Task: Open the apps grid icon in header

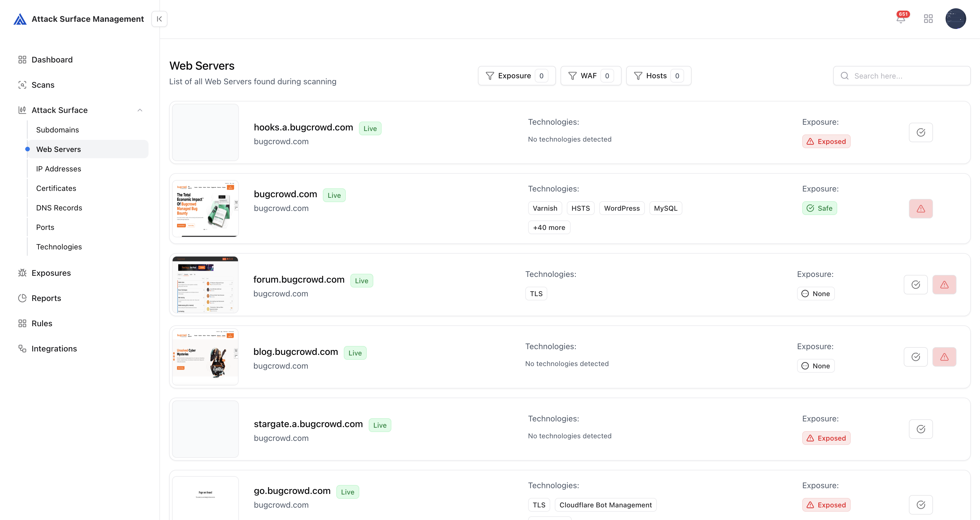Action: click(928, 19)
